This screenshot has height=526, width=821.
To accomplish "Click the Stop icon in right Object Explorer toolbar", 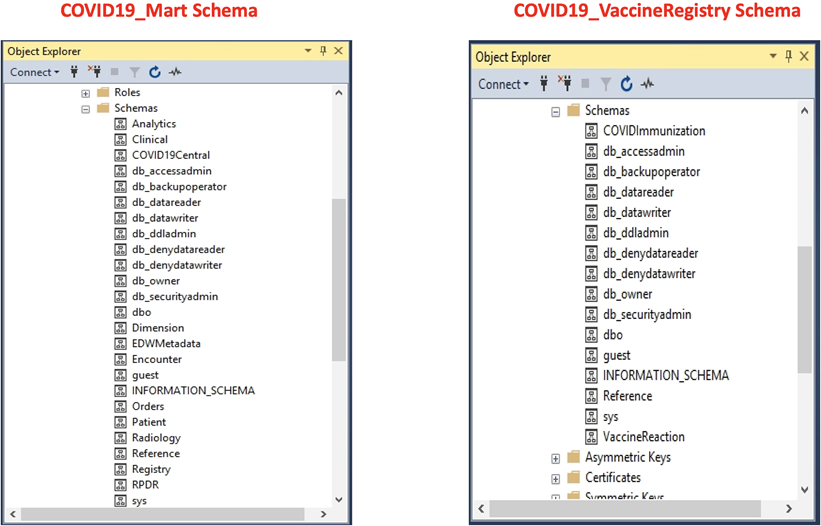I will tap(585, 84).
